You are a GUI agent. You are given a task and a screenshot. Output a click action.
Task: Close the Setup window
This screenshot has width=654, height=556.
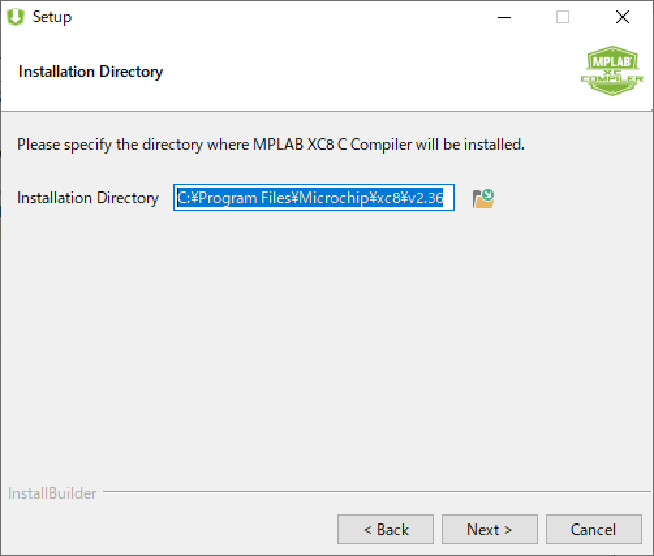(622, 17)
